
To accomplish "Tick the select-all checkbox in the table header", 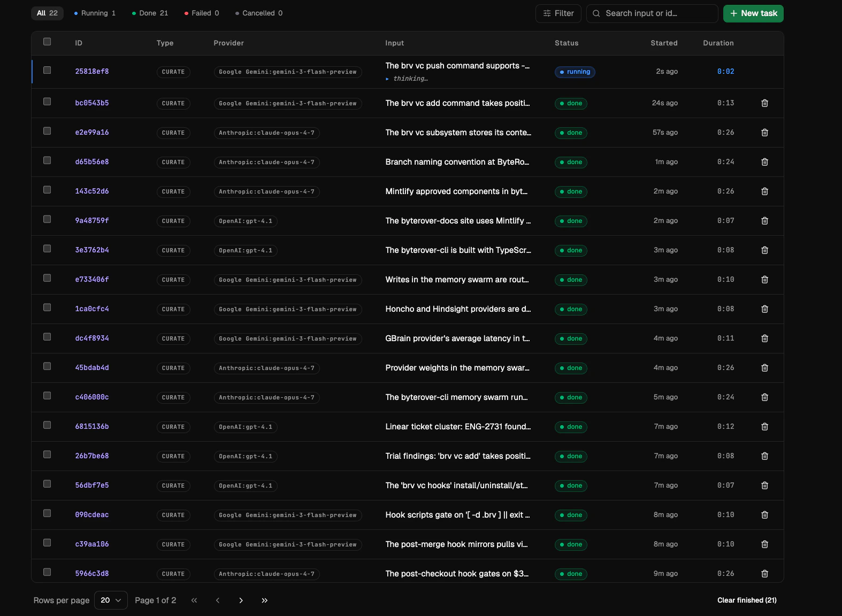I will tap(47, 42).
